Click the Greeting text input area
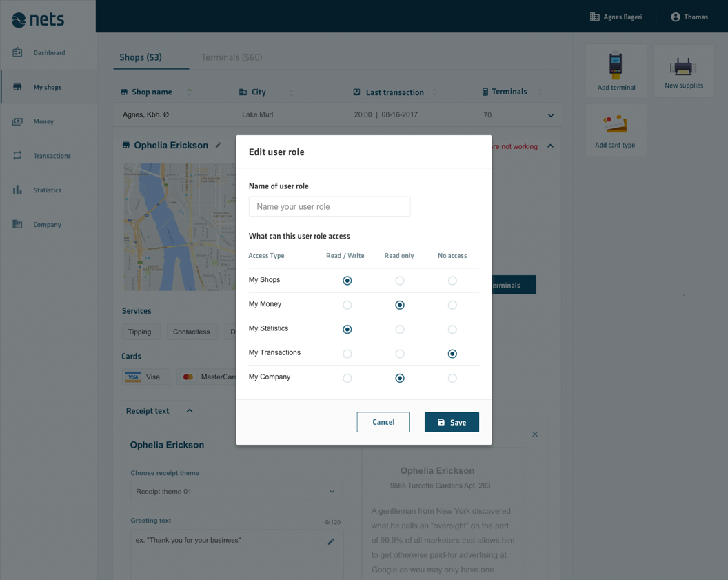The image size is (728, 580). 236,554
